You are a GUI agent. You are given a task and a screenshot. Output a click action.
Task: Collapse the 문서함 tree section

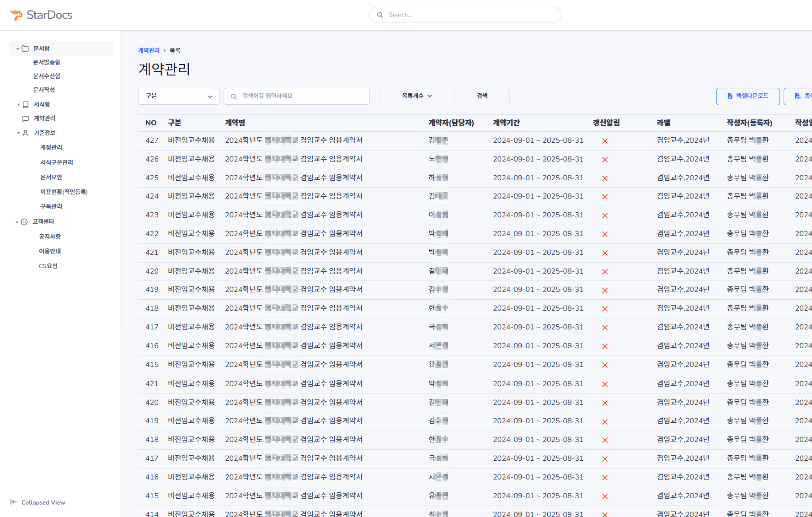click(x=18, y=48)
